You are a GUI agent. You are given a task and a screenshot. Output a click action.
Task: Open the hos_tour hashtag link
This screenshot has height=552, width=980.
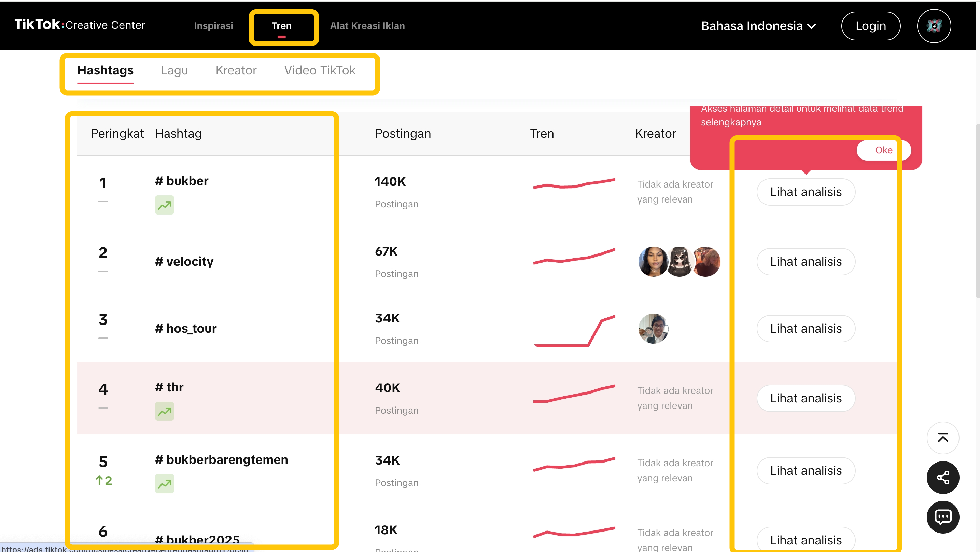click(x=186, y=329)
